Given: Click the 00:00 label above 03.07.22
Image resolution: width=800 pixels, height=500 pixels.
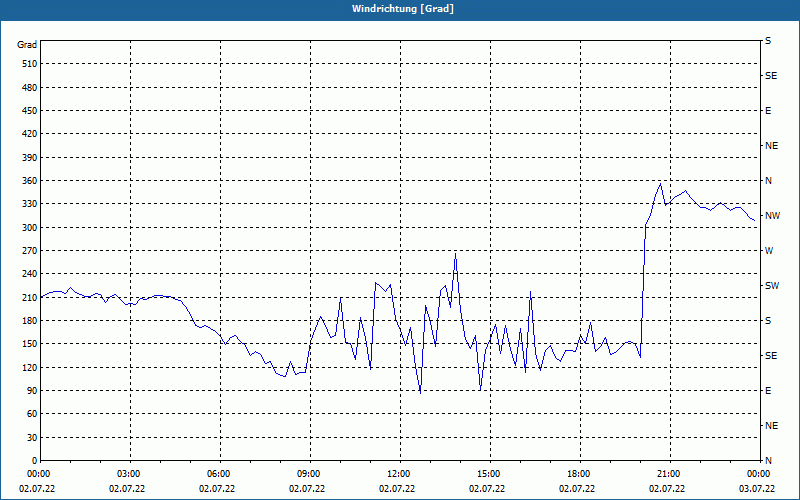Looking at the screenshot, I should click(x=759, y=474).
